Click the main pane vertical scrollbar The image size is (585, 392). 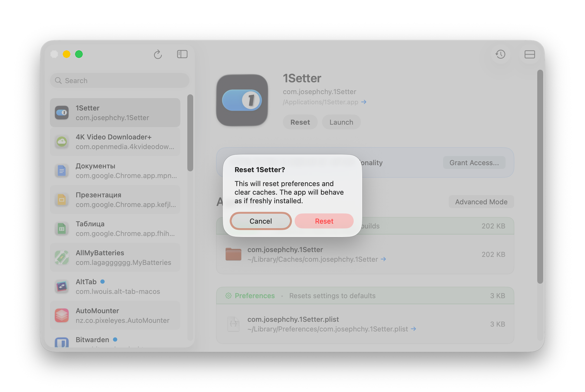(x=540, y=176)
